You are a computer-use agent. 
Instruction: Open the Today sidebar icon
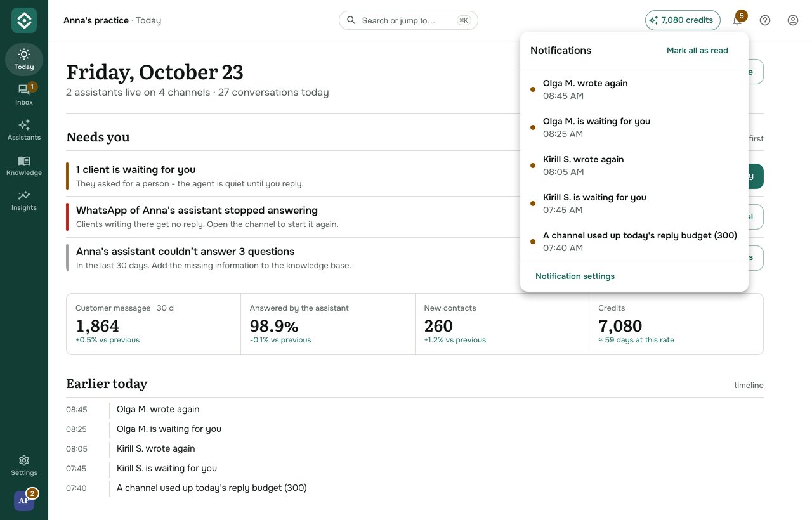pyautogui.click(x=24, y=55)
